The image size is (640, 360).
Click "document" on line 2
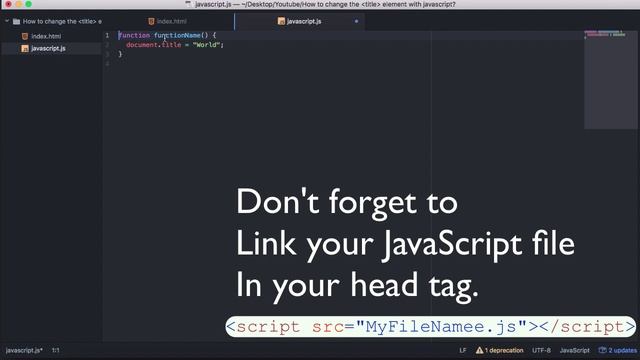142,45
